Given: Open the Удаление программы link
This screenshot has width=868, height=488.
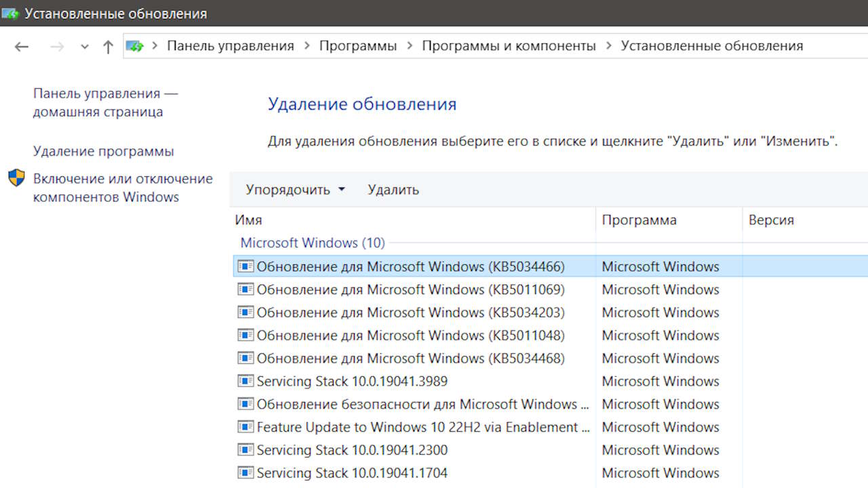Looking at the screenshot, I should point(104,151).
